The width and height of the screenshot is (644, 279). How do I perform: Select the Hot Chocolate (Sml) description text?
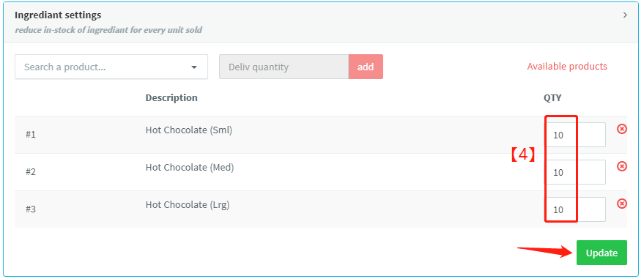point(189,130)
